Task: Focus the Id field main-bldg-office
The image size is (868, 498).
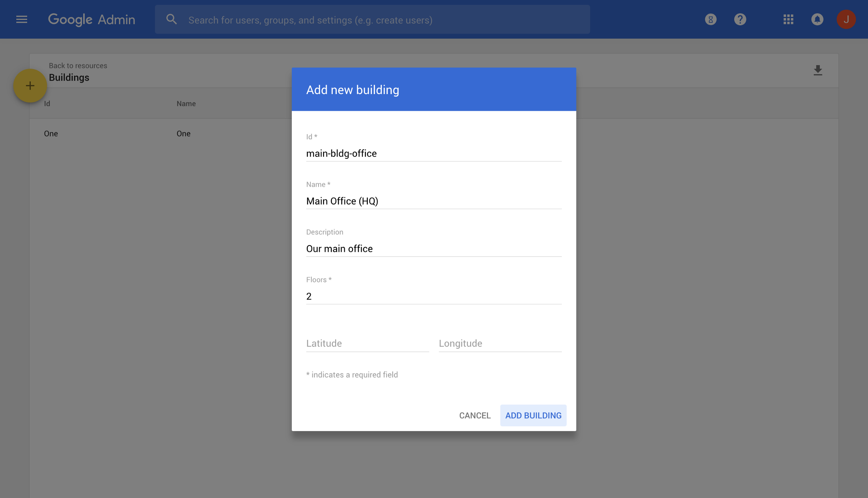Action: point(433,153)
